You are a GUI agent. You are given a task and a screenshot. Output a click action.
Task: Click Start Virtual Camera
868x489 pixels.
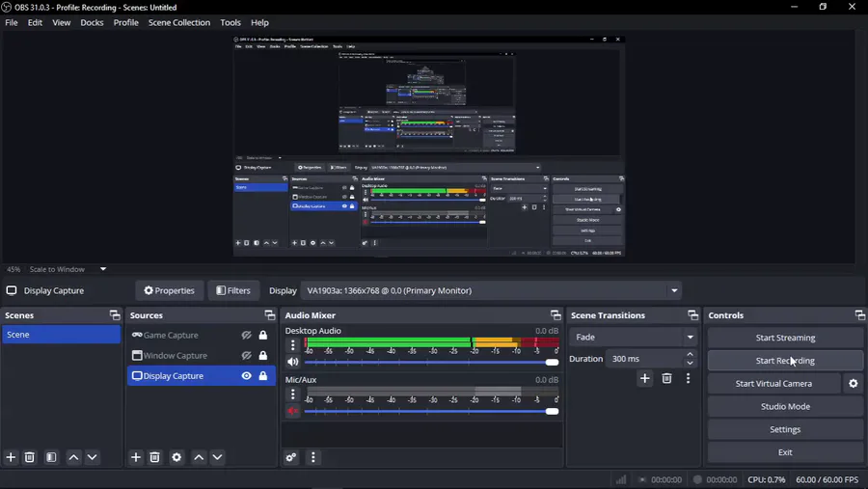pos(773,383)
